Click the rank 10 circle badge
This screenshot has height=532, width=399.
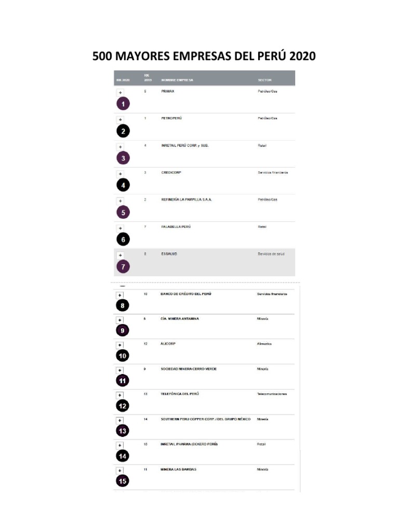point(123,355)
